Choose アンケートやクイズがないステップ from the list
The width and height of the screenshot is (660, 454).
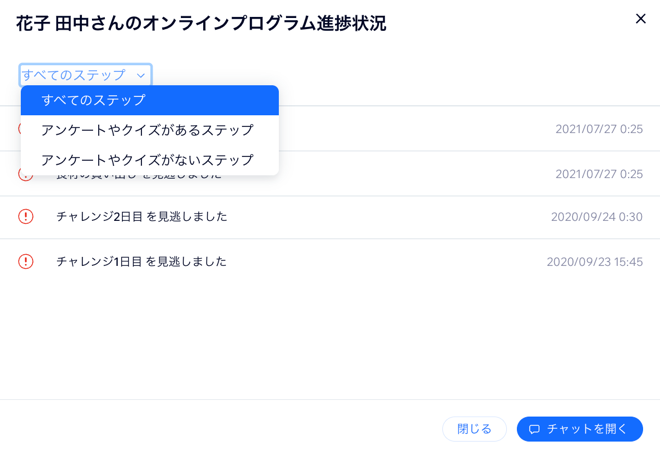(x=149, y=160)
